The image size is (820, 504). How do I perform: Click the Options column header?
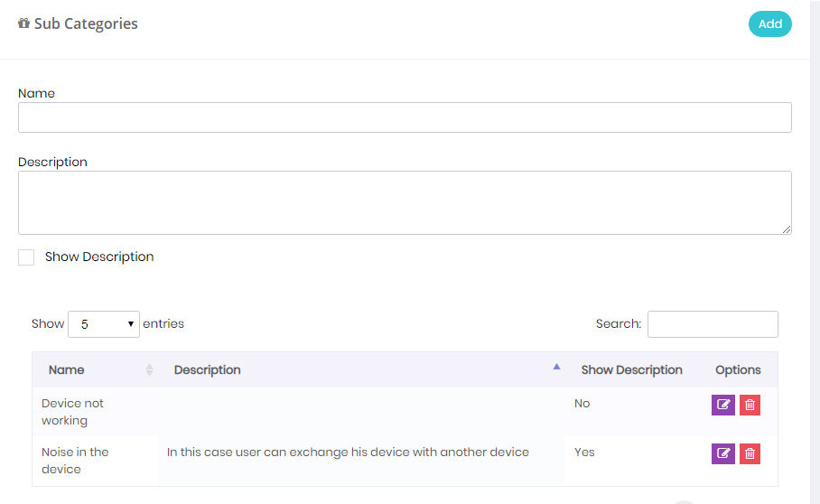738,369
